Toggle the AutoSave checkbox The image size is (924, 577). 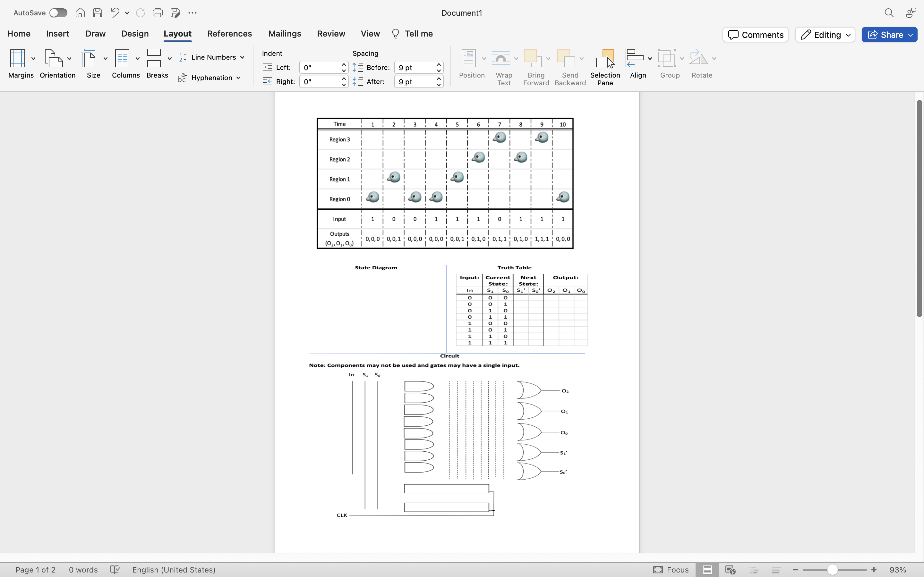[x=58, y=12]
